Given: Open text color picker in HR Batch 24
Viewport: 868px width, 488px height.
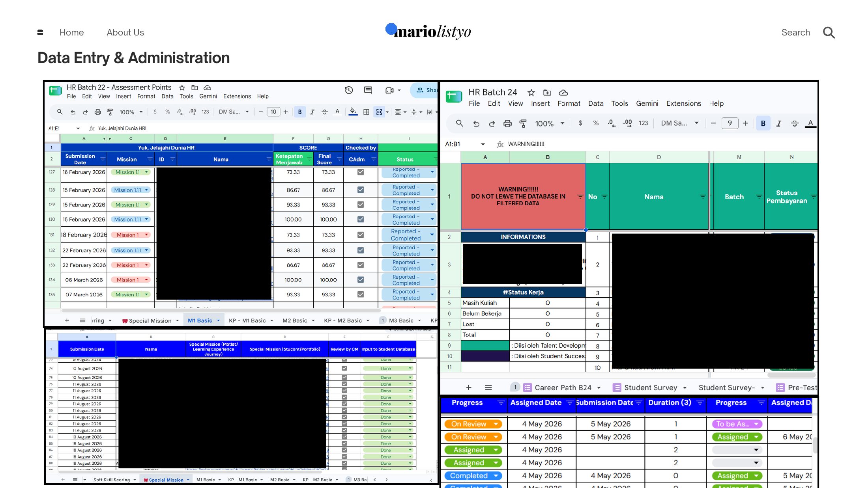Looking at the screenshot, I should point(810,123).
